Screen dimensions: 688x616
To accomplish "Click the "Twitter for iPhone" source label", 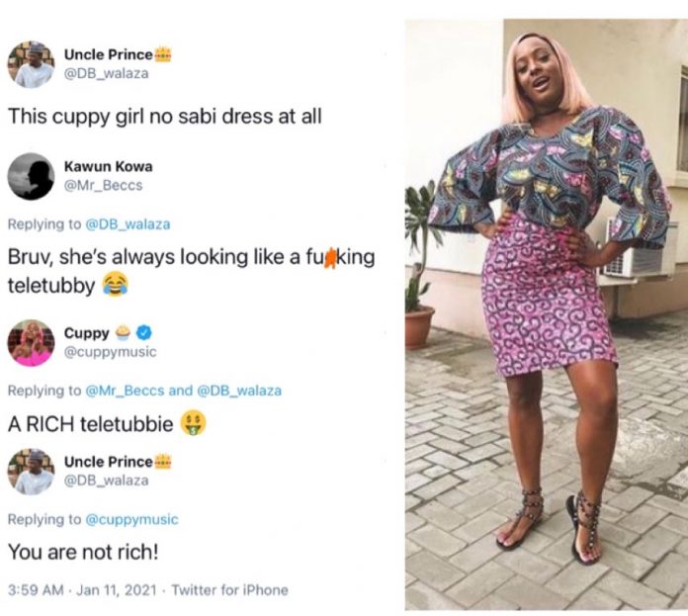I will [x=230, y=590].
